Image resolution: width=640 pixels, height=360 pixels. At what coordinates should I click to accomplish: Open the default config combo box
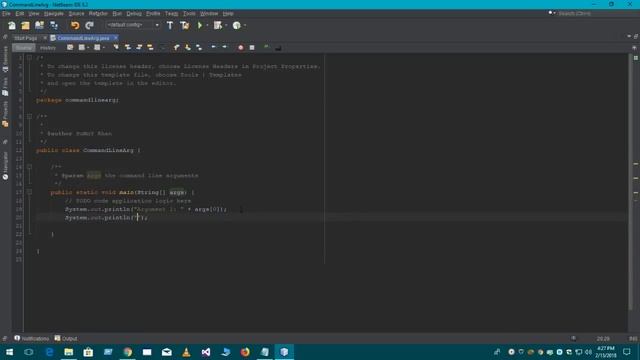click(x=133, y=25)
